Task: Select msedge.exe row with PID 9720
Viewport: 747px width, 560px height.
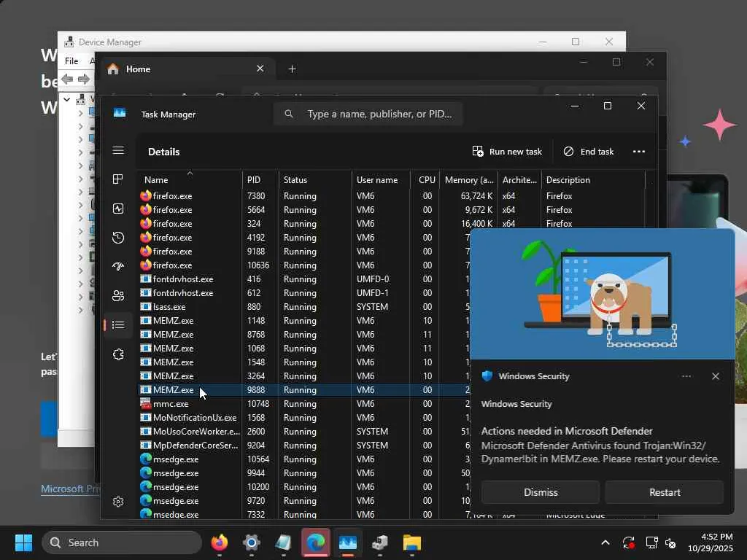Action: (x=304, y=501)
